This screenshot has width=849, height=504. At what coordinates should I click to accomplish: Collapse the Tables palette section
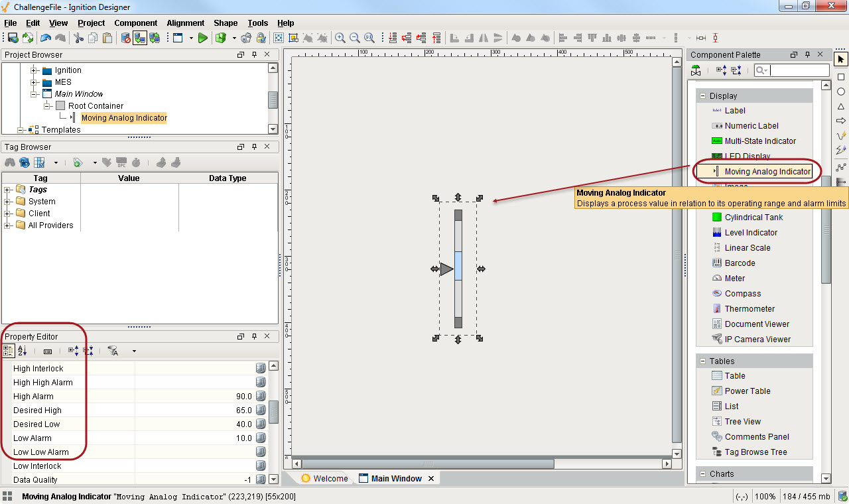[703, 361]
